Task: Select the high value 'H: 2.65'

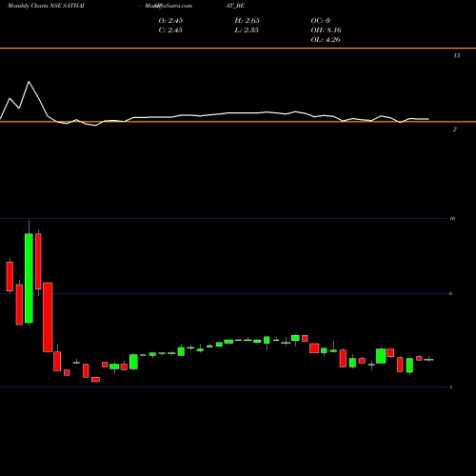Action: 248,21
